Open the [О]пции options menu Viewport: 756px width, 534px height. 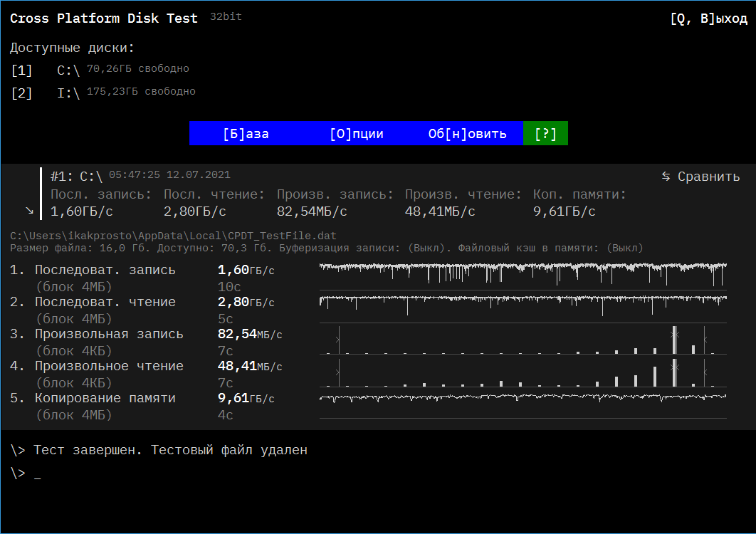(357, 134)
